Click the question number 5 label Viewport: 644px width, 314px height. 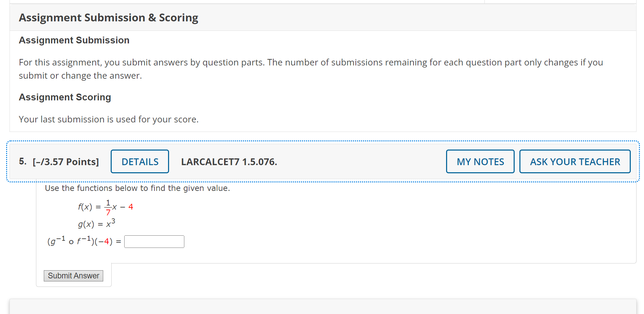pos(22,161)
